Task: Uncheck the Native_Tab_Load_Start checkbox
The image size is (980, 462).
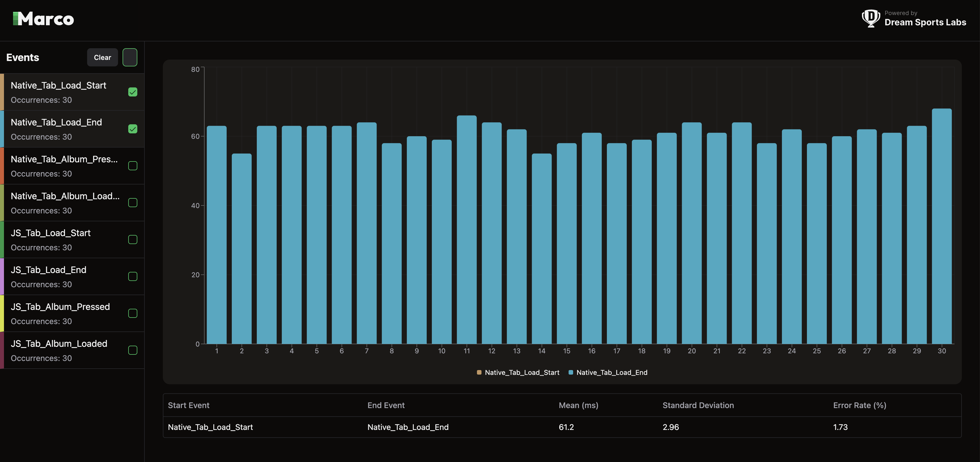Action: 133,92
